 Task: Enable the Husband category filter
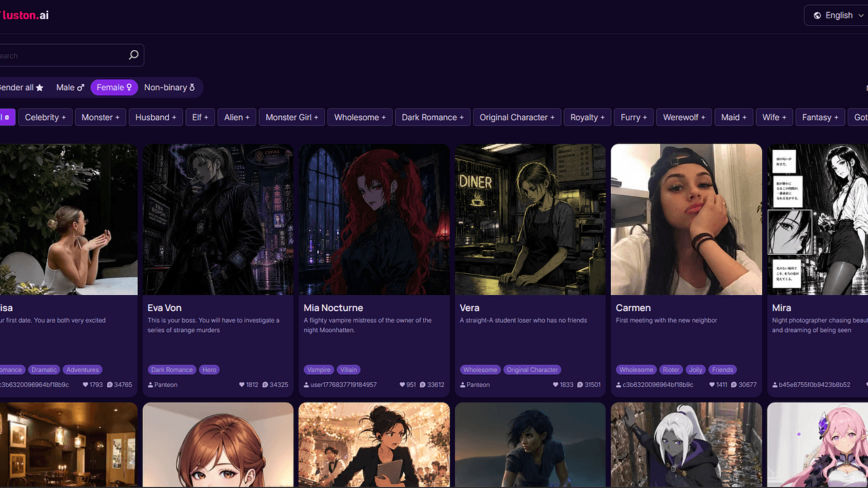tap(156, 117)
